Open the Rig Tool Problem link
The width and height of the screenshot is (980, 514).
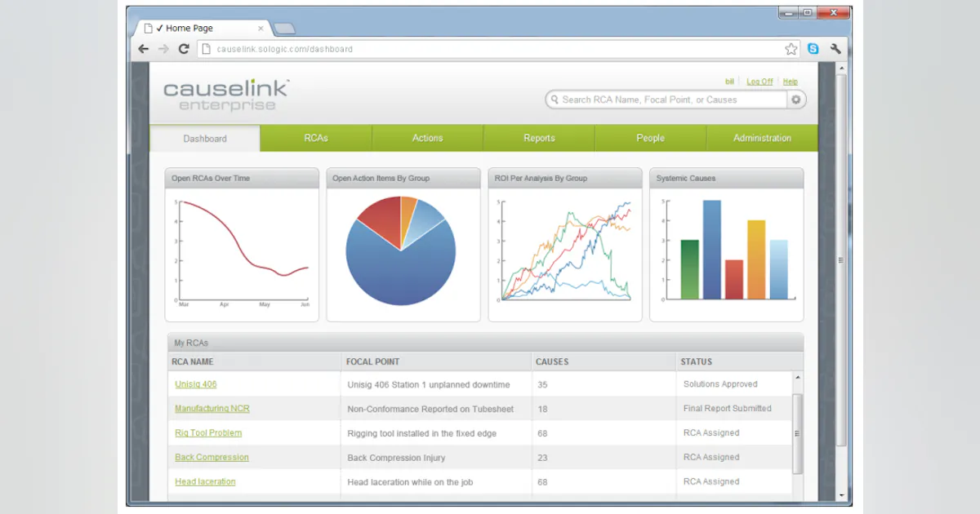tap(208, 433)
